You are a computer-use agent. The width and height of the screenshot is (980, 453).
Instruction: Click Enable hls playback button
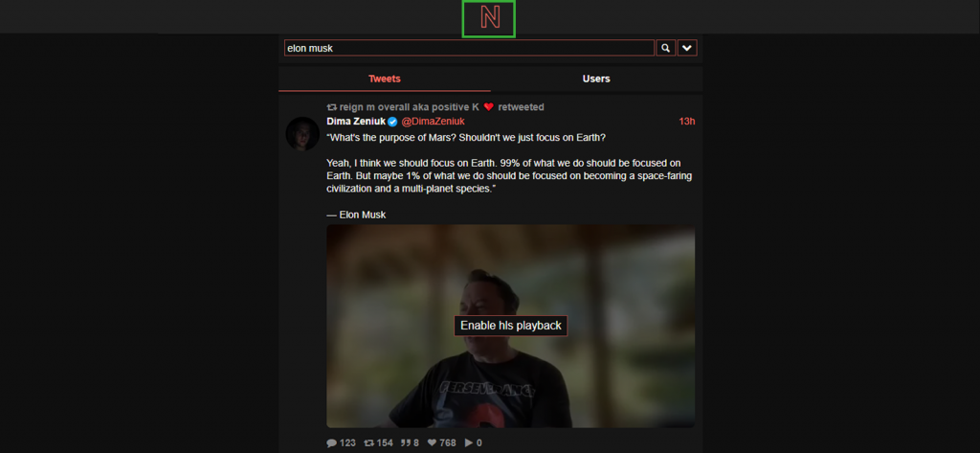(511, 326)
